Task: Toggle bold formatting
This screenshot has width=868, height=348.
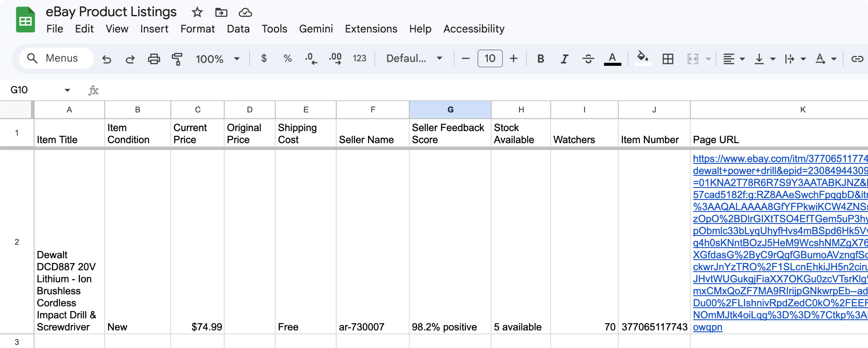Action: point(540,59)
